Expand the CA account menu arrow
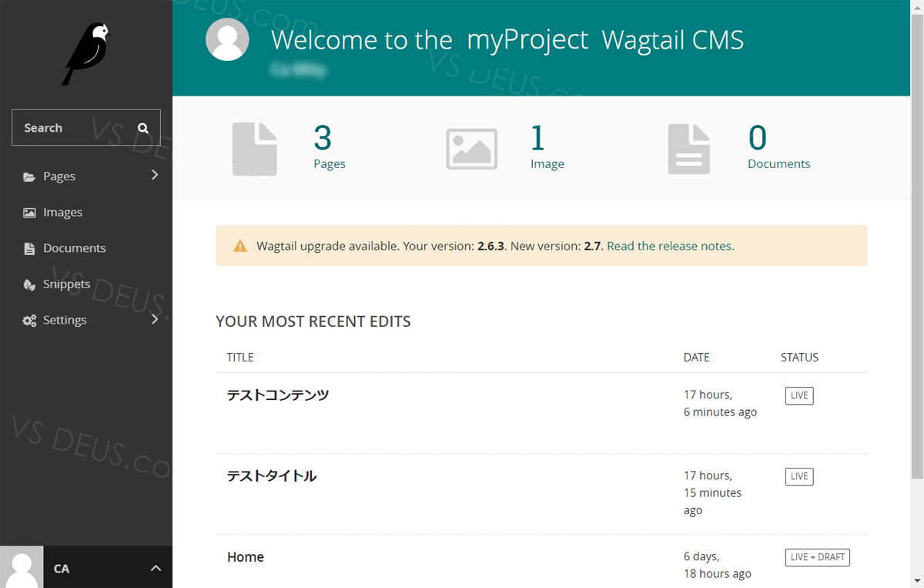This screenshot has height=588, width=924. click(x=156, y=568)
